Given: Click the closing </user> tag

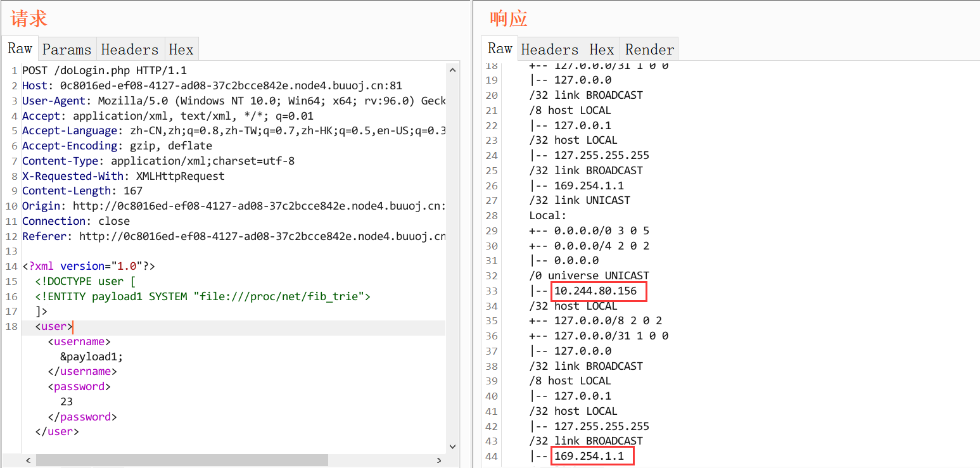Looking at the screenshot, I should click(57, 432).
